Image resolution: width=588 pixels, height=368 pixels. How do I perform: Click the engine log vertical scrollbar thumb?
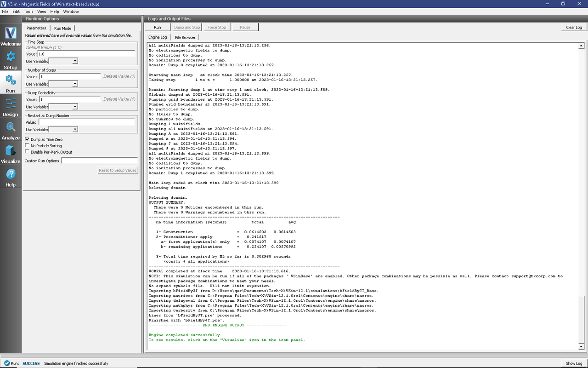point(581,320)
